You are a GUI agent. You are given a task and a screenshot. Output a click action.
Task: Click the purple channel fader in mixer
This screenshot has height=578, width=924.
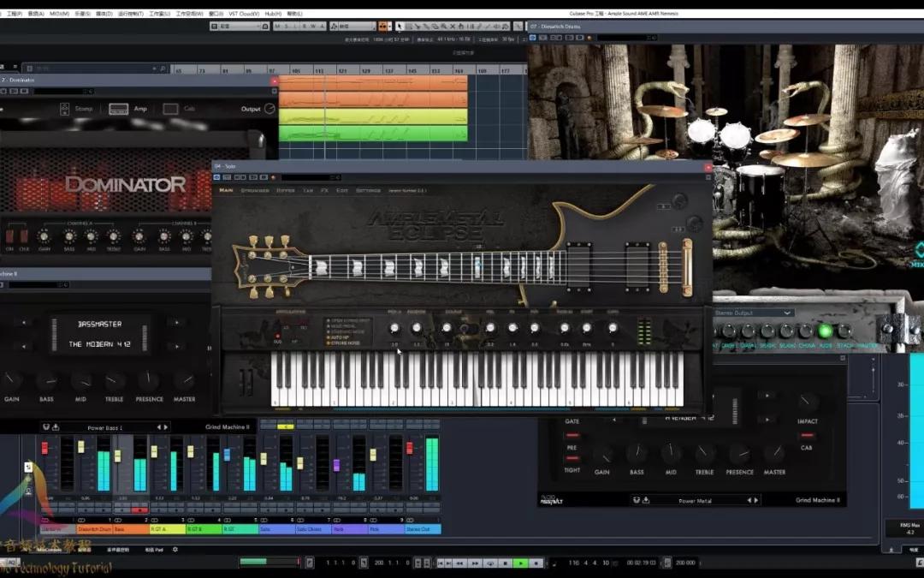pyautogui.click(x=336, y=465)
